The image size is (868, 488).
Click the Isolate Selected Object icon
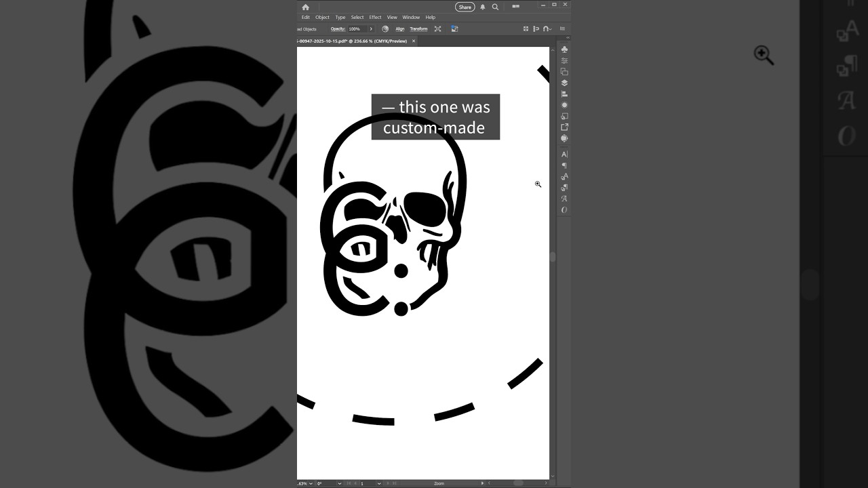click(x=437, y=29)
